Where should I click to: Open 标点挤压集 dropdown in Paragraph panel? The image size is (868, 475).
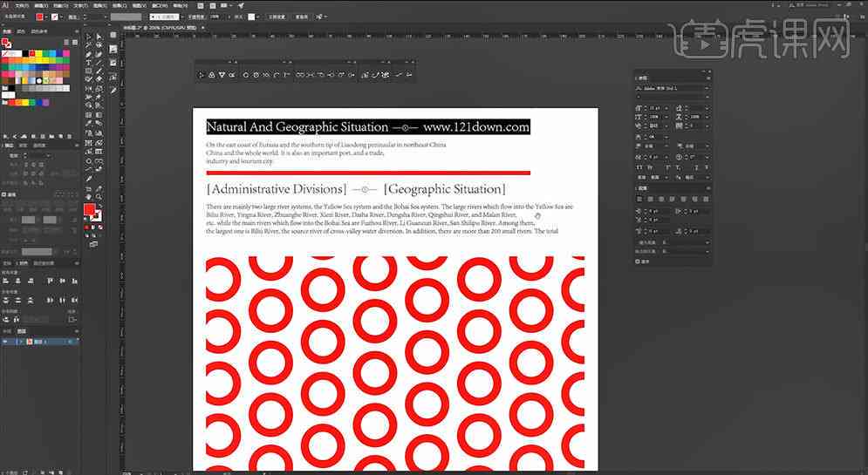pyautogui.click(x=686, y=252)
